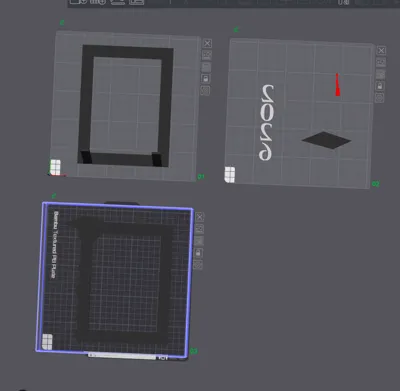
Task: Auto-orient objects on plate 02
Action: [x=381, y=62]
